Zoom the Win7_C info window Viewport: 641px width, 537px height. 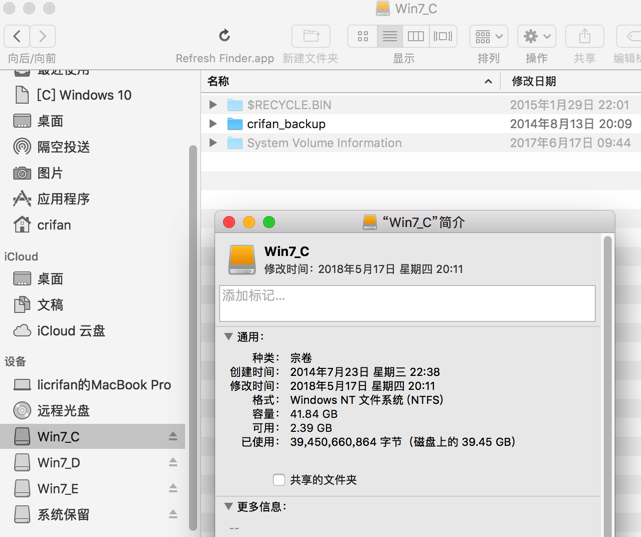pyautogui.click(x=269, y=222)
